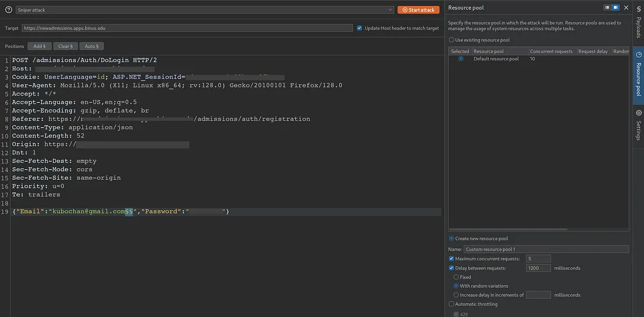Toggle Delay between requests checkbox

coord(451,268)
